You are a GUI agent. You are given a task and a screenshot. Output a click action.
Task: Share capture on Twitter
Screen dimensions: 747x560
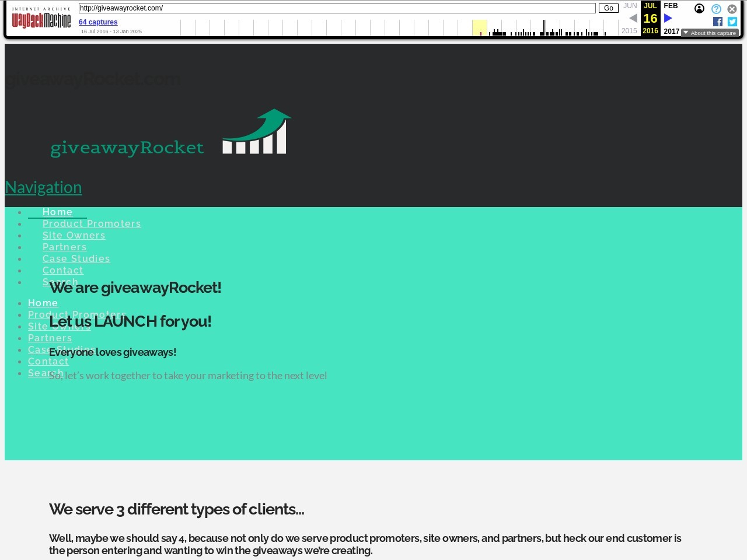point(732,22)
